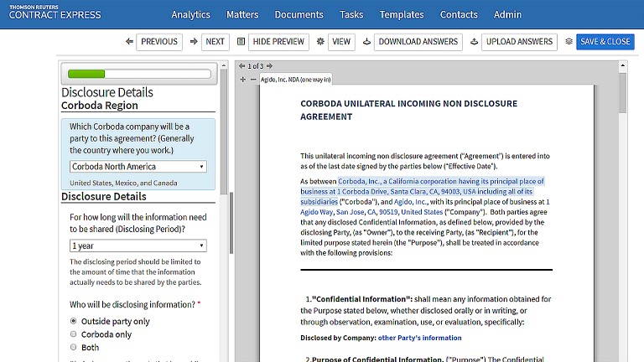Choose the 'Corboda only' radio option
This screenshot has height=362, width=644.
tap(74, 334)
